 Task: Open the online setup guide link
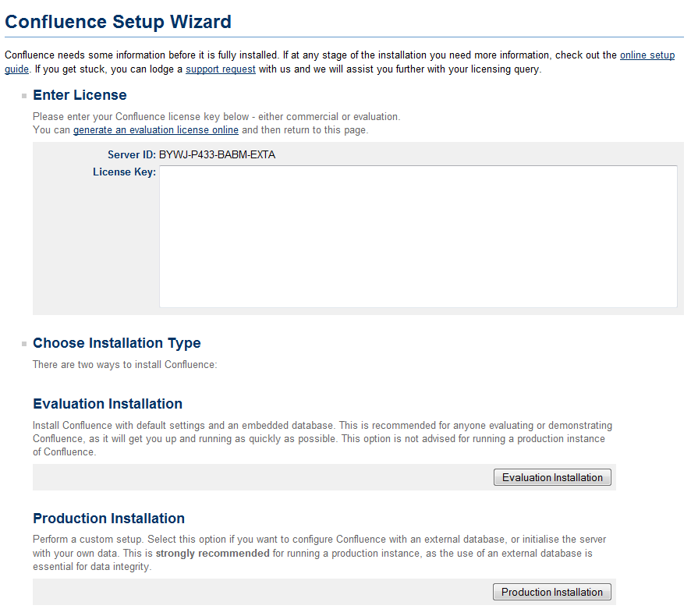click(647, 55)
